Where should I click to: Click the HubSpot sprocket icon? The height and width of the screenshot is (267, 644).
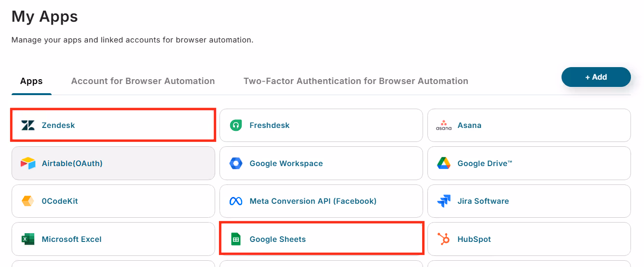[x=444, y=239]
